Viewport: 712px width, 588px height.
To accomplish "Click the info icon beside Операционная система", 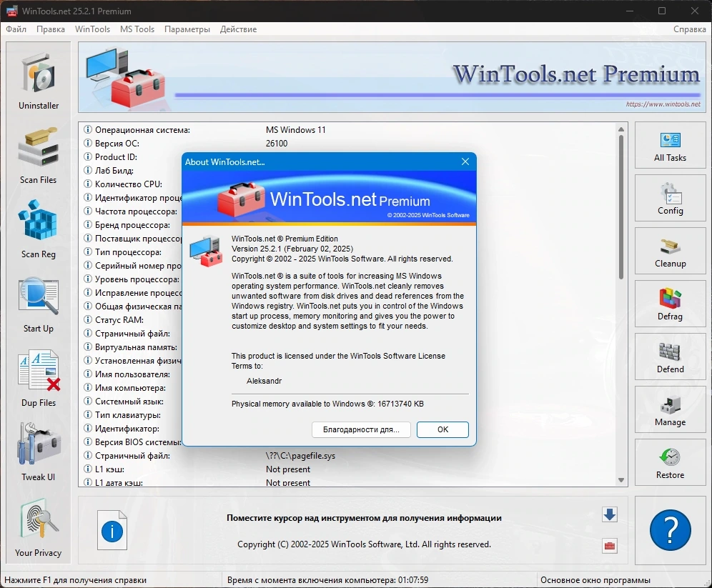I will (88, 130).
